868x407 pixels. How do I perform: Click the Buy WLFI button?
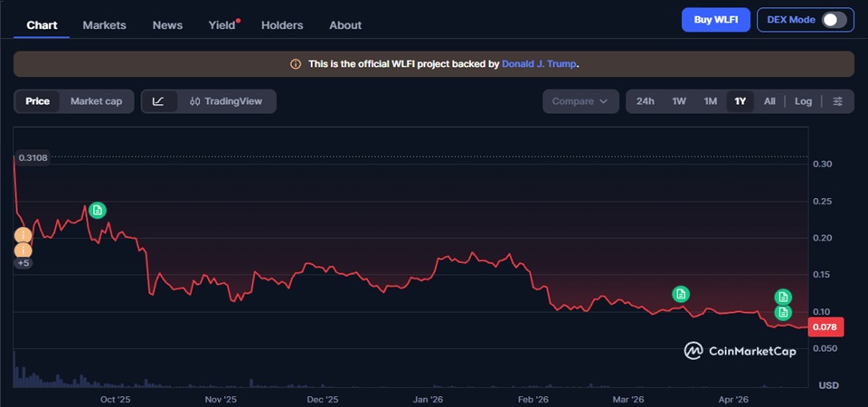(x=716, y=20)
